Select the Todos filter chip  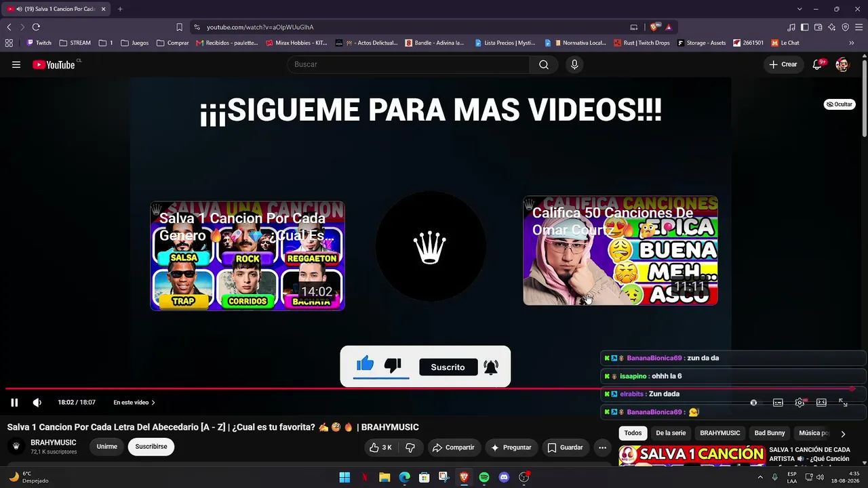[633, 433]
